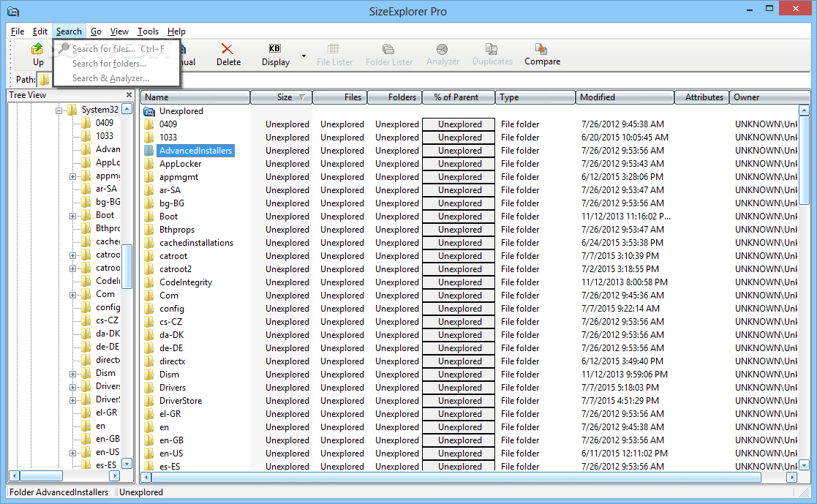Expand the en-US tree node
Image resolution: width=817 pixels, height=504 pixels.
coord(73,453)
